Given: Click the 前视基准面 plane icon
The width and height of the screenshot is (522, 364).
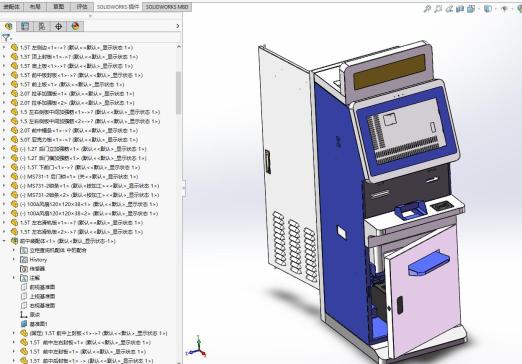Looking at the screenshot, I should coord(24,287).
